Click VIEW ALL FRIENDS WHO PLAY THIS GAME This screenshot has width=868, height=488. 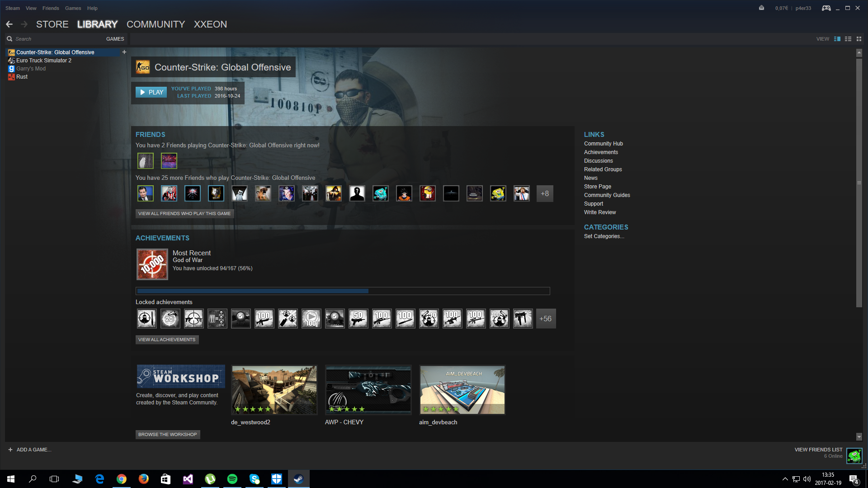(x=184, y=213)
